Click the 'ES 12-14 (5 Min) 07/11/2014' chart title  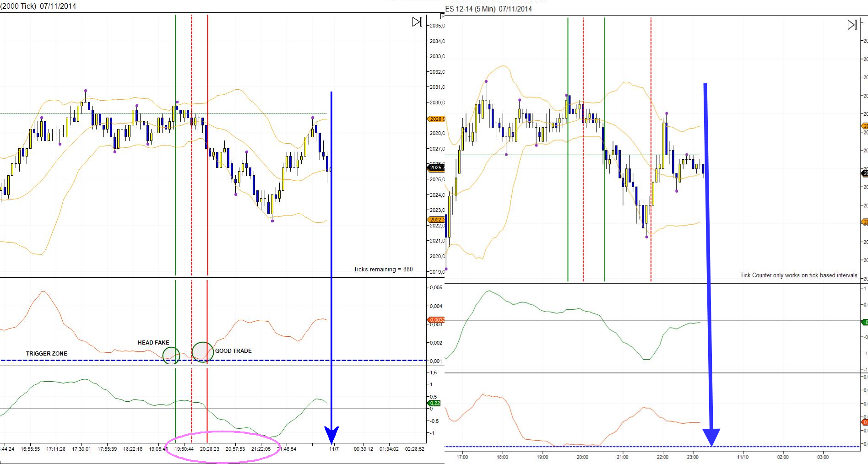click(x=488, y=9)
